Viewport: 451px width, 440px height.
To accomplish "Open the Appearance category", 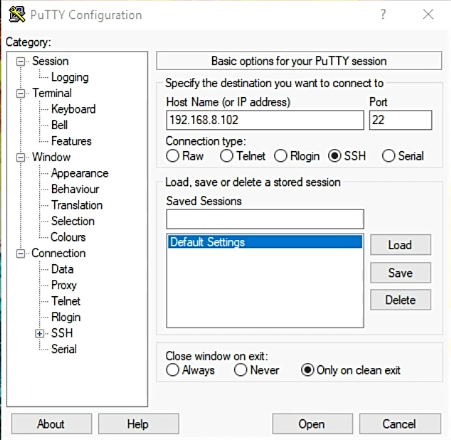I will (80, 173).
